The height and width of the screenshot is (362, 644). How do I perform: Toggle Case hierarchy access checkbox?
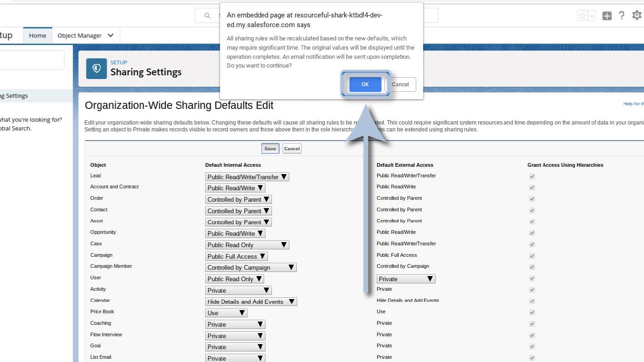click(532, 244)
